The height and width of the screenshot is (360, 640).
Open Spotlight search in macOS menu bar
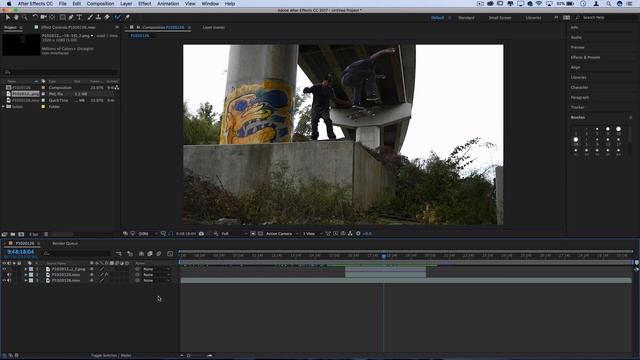[x=608, y=4]
